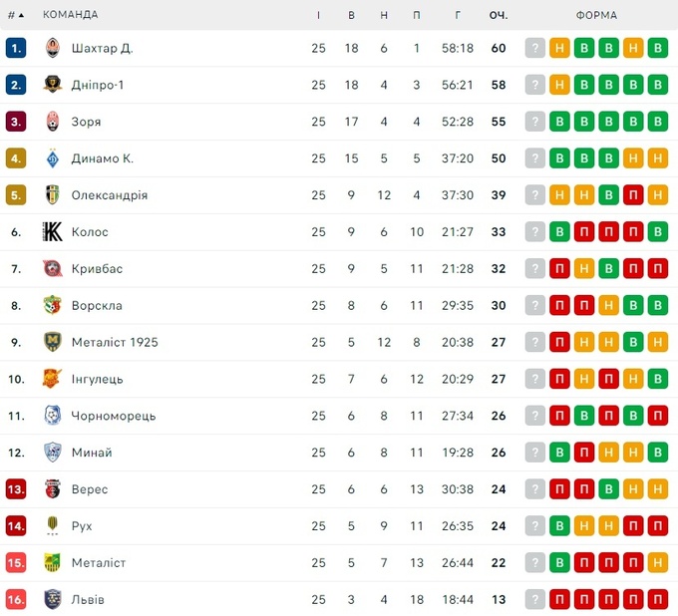
Task: Click the Зоря club emblem
Action: (x=53, y=122)
